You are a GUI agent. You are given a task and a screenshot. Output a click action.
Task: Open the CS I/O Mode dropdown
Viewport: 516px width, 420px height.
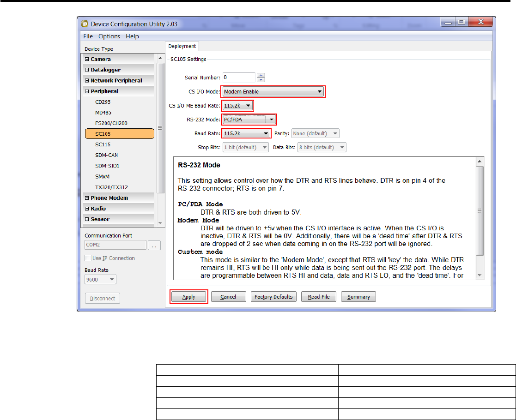pyautogui.click(x=273, y=92)
